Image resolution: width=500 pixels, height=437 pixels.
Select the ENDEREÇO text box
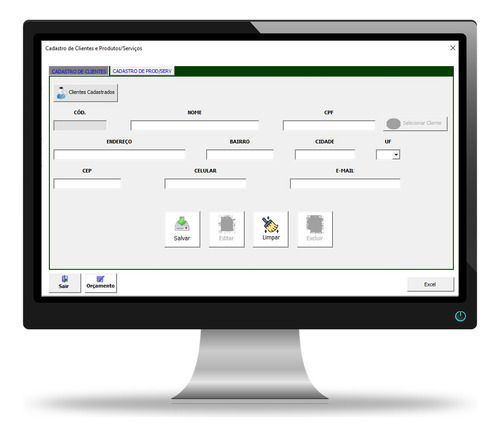[119, 154]
